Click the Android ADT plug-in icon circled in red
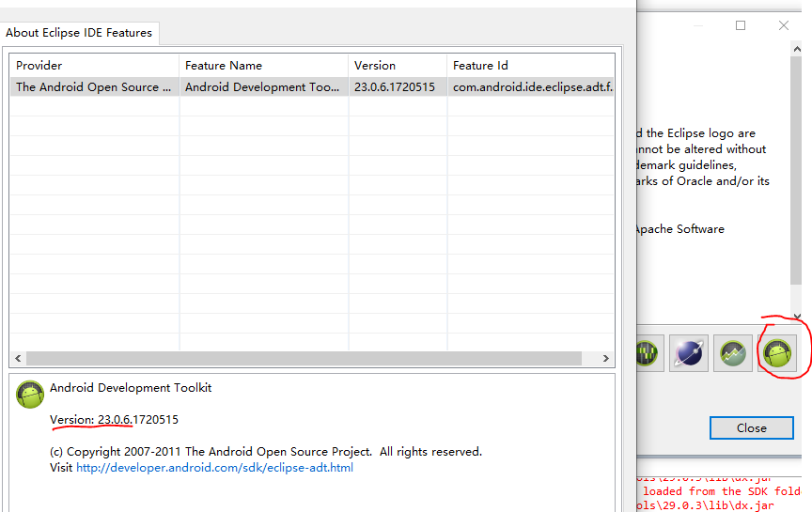Image resolution: width=812 pixels, height=512 pixels. click(x=777, y=353)
